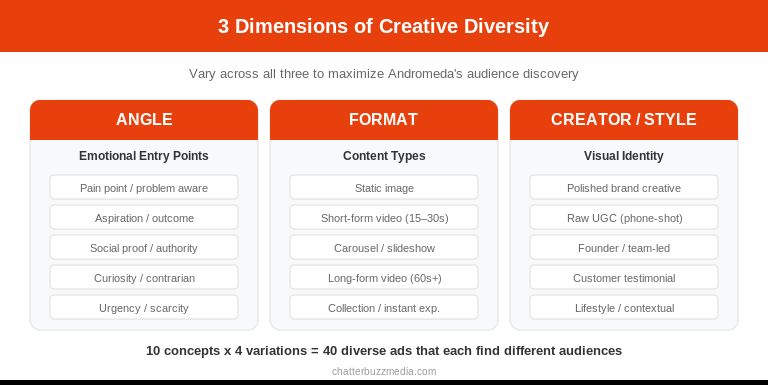This screenshot has width=768, height=385.
Task: Select the '10 concepts x 4 variations' summary line
Action: pyautogui.click(x=384, y=351)
